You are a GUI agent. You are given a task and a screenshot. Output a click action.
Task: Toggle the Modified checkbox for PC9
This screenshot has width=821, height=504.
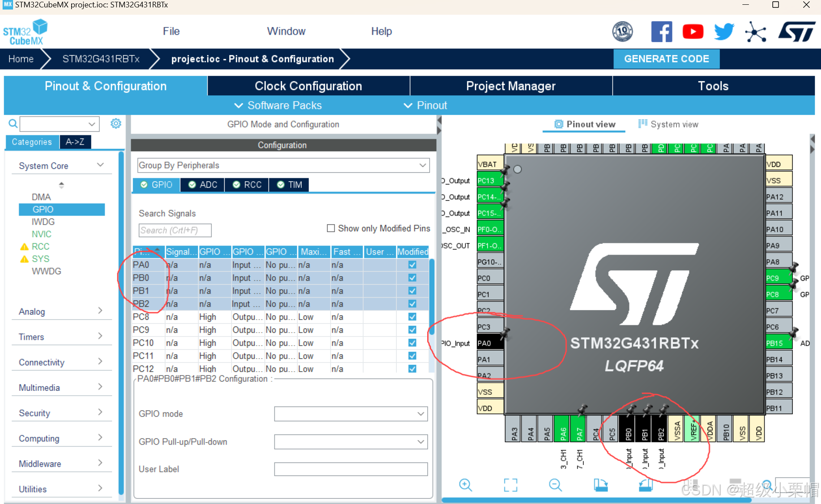[x=412, y=330]
